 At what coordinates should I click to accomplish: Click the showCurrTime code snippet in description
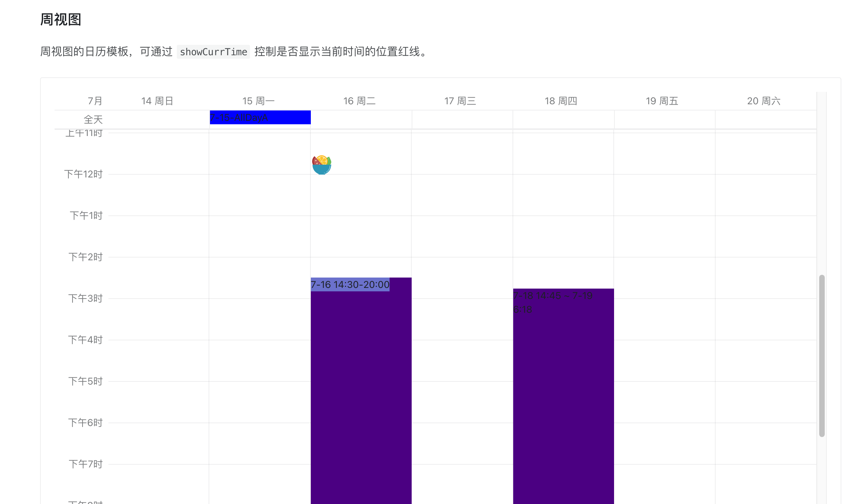[x=213, y=52]
